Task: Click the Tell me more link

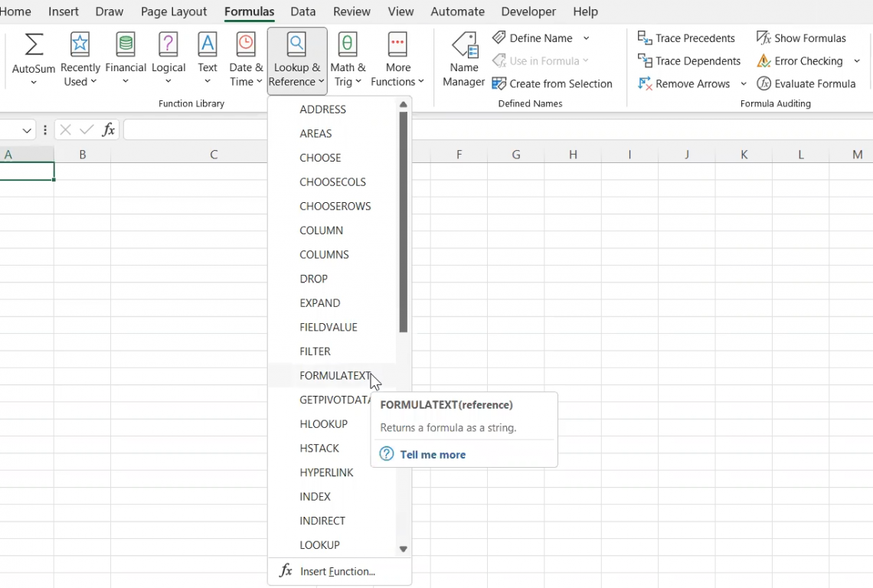Action: 432,455
